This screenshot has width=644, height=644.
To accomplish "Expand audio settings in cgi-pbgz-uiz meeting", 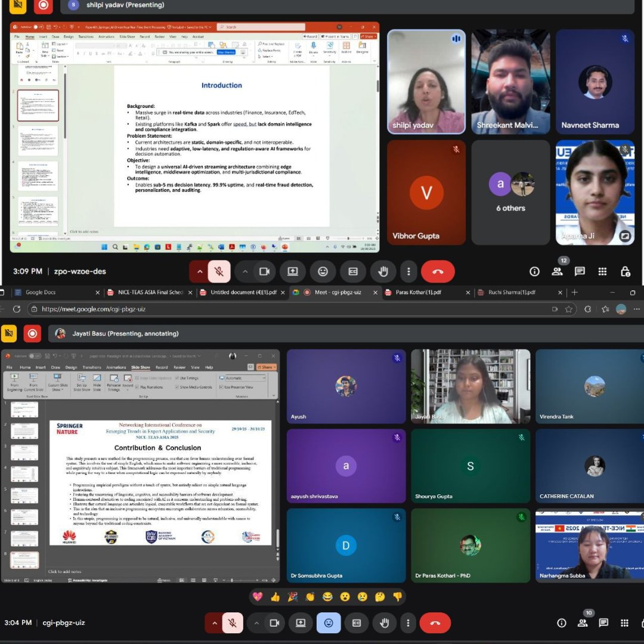I will [x=214, y=623].
